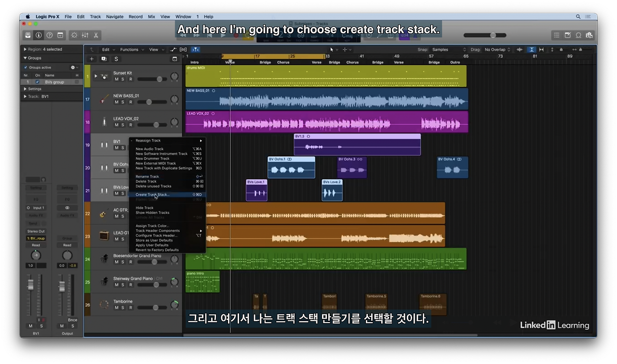The width and height of the screenshot is (617, 364).
Task: Mute the Tamborine track
Action: pos(116,308)
